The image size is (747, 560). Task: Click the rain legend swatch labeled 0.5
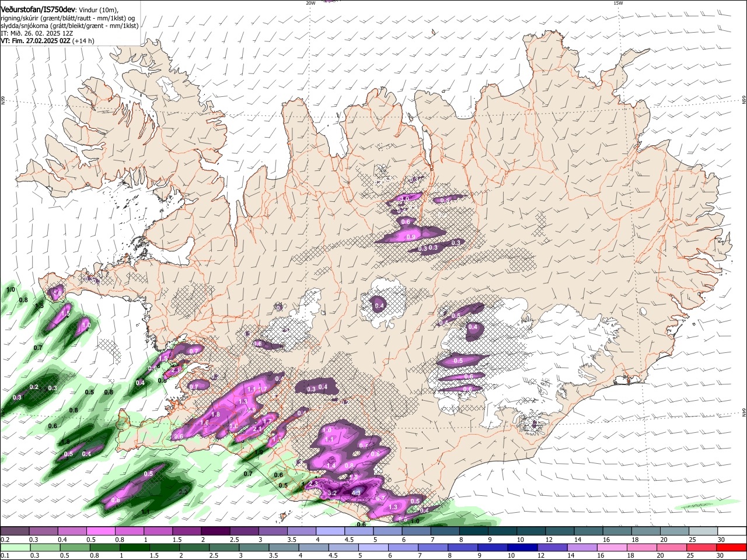[x=74, y=547]
